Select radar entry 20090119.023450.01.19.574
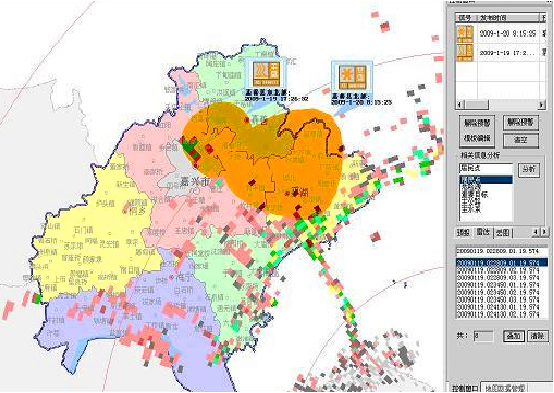This screenshot has width=554, height=393. (x=498, y=285)
